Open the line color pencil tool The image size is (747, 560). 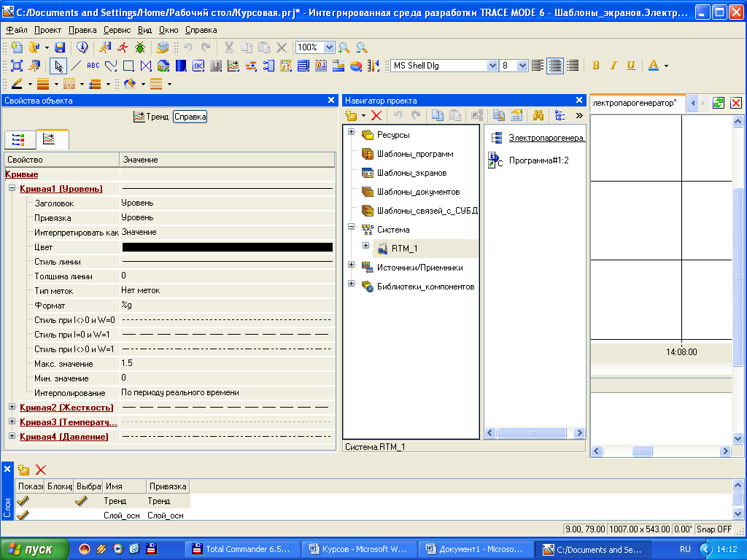18,84
